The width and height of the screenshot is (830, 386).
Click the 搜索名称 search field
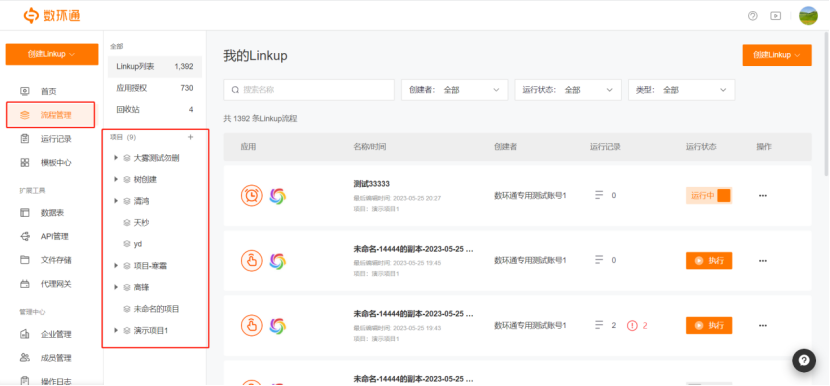point(309,90)
